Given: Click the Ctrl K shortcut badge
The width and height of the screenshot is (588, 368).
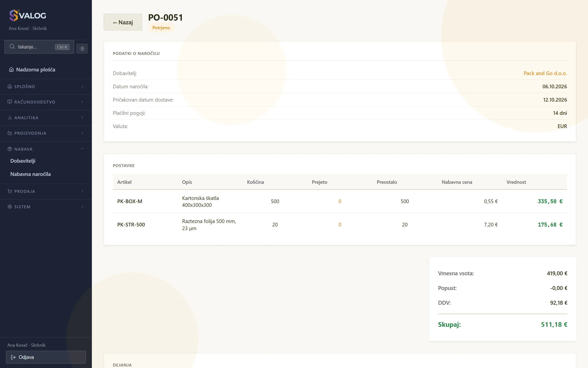Looking at the screenshot, I should coord(62,47).
